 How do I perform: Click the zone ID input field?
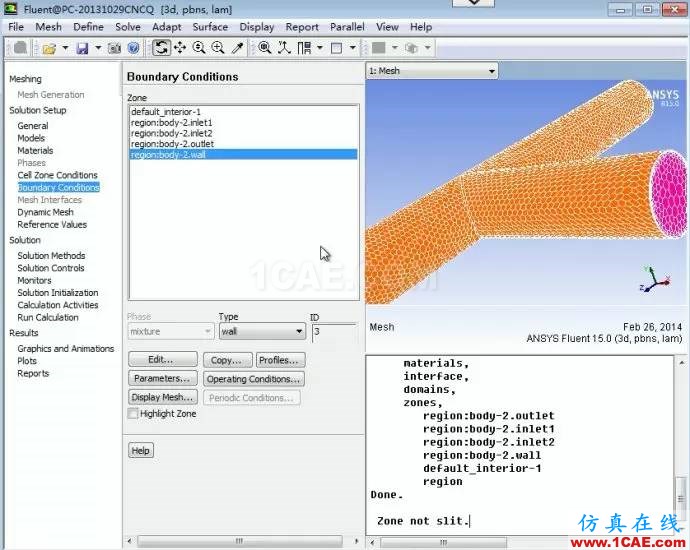pyautogui.click(x=334, y=333)
